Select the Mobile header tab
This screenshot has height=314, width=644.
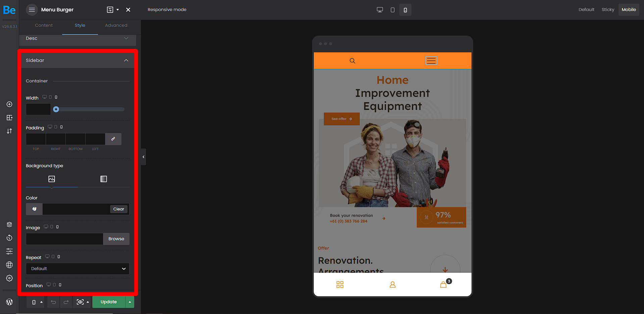pyautogui.click(x=629, y=10)
